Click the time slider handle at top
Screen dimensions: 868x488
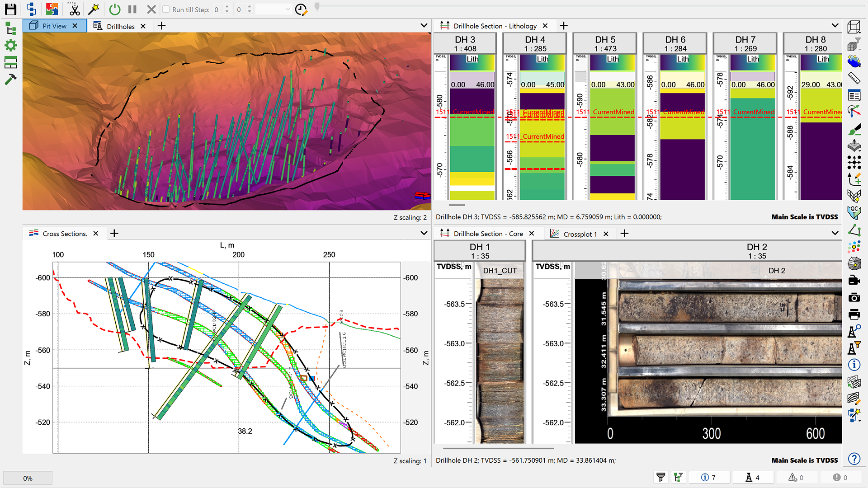tap(317, 7)
